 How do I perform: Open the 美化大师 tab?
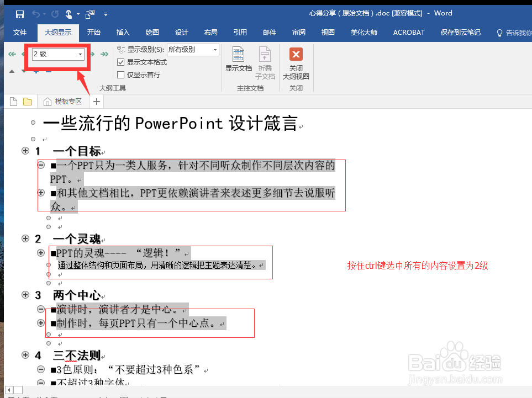click(364, 33)
